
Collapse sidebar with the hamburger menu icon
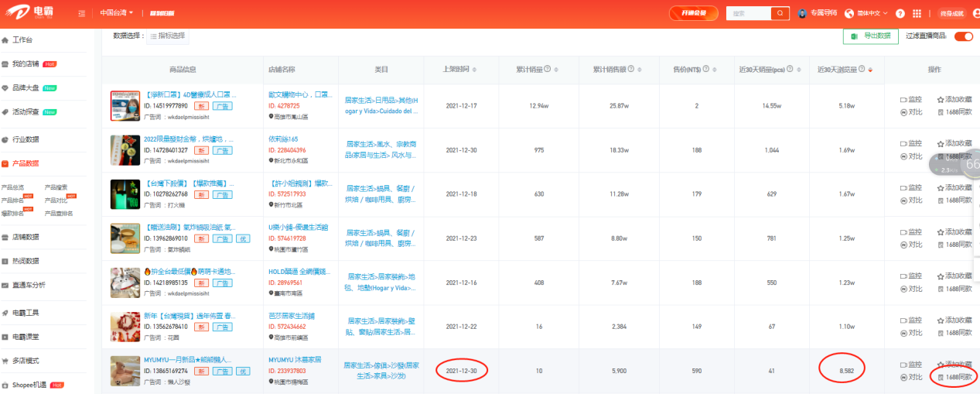click(x=82, y=13)
